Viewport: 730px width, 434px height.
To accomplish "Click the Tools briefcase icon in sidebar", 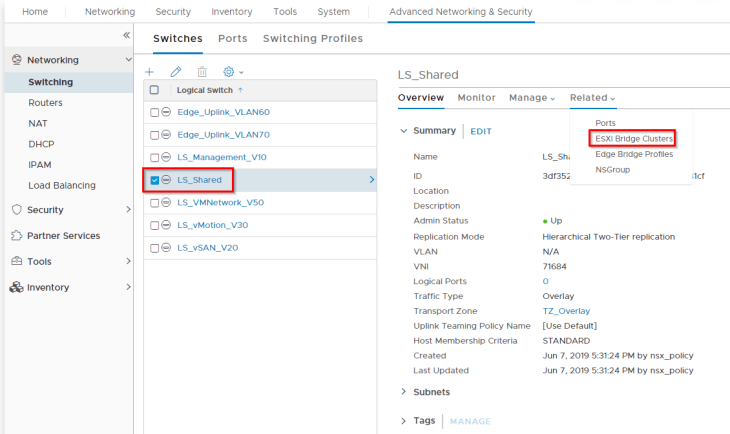I will 17,261.
